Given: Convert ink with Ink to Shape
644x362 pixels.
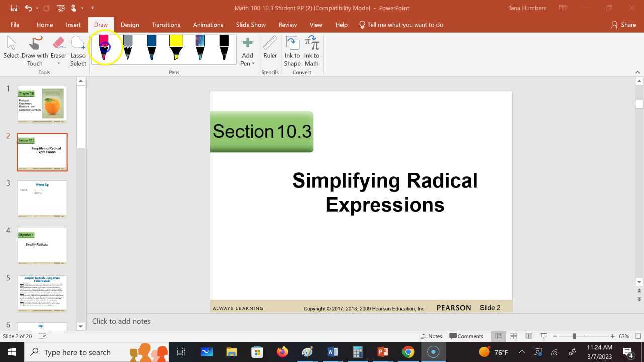Looking at the screenshot, I should pyautogui.click(x=292, y=49).
